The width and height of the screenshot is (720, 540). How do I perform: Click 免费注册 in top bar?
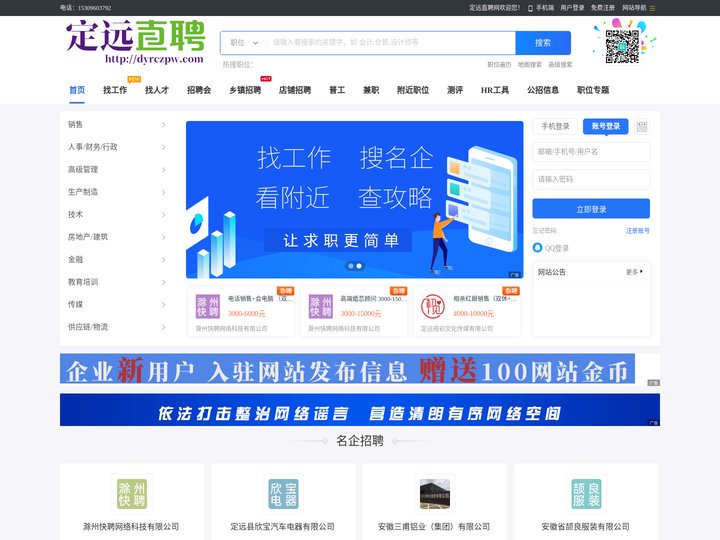pos(602,8)
